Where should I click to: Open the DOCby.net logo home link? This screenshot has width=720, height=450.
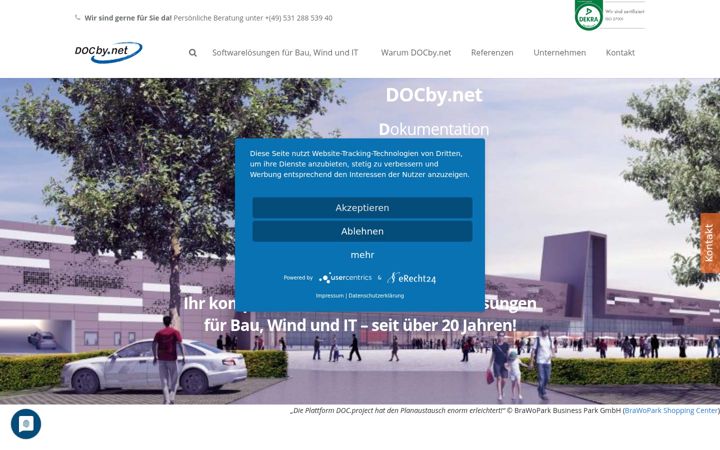(108, 52)
